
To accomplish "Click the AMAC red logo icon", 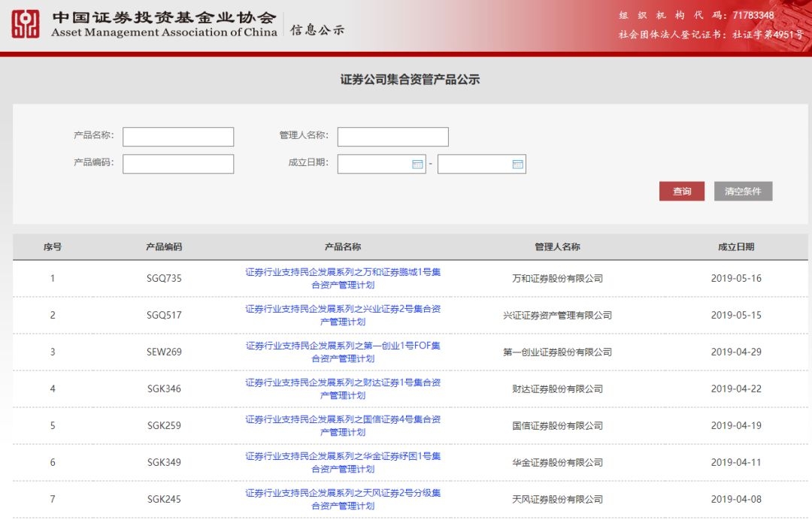I will point(26,24).
